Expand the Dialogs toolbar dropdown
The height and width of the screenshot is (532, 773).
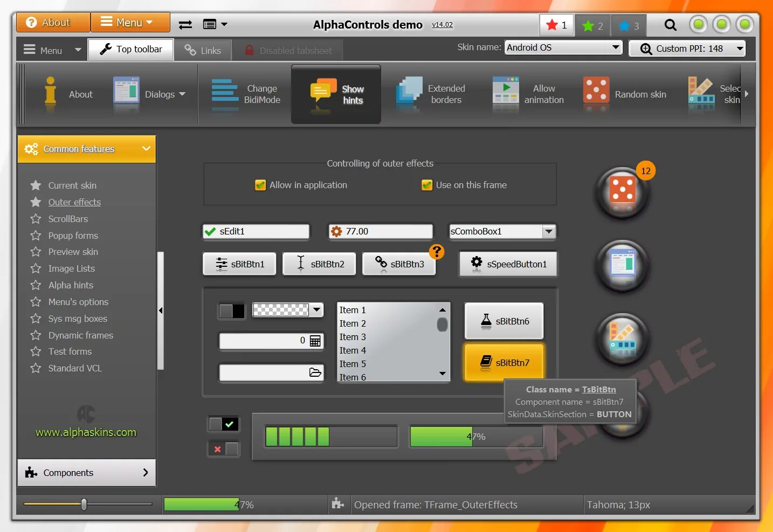[182, 94]
